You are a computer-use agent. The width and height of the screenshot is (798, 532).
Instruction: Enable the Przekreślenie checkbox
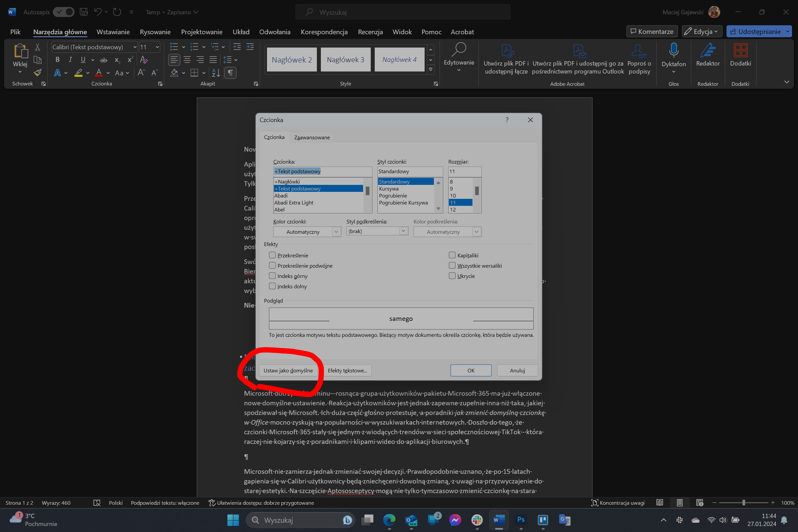[x=272, y=255]
